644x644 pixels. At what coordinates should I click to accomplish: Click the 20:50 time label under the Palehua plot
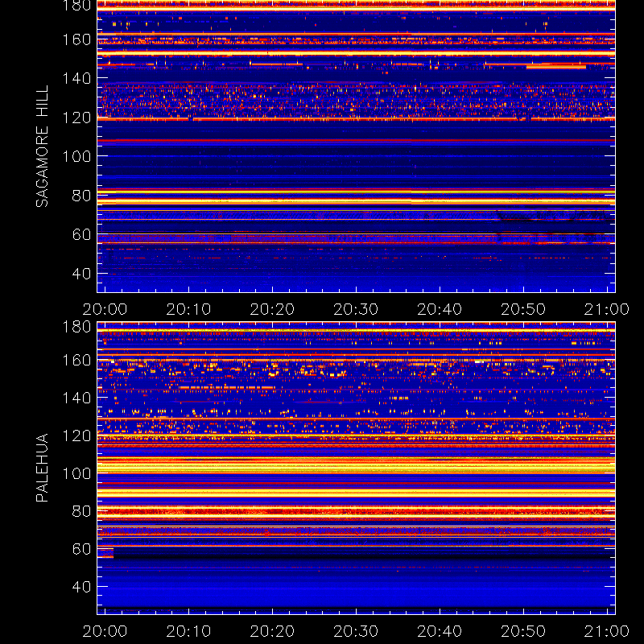pos(523,631)
